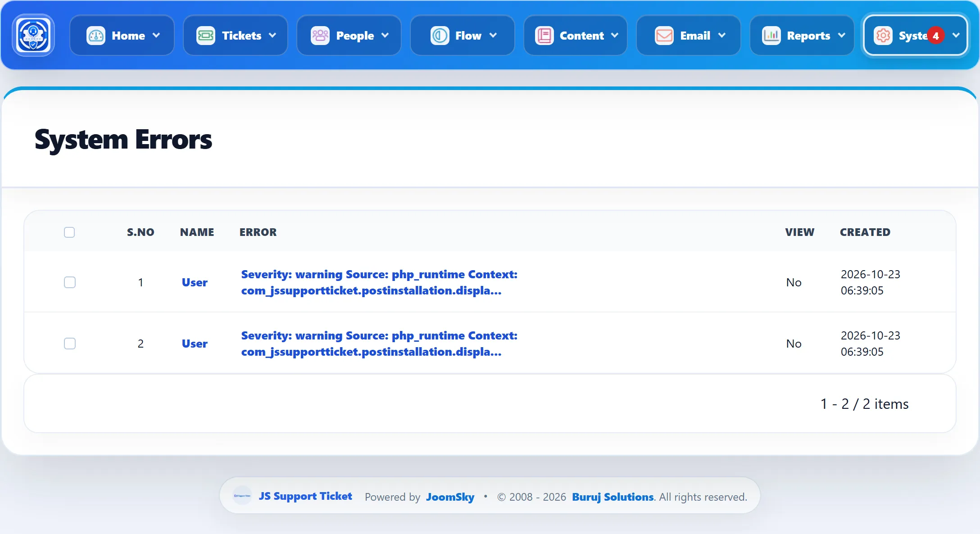Click the Reports bar chart icon
The height and width of the screenshot is (534, 980).
[771, 36]
